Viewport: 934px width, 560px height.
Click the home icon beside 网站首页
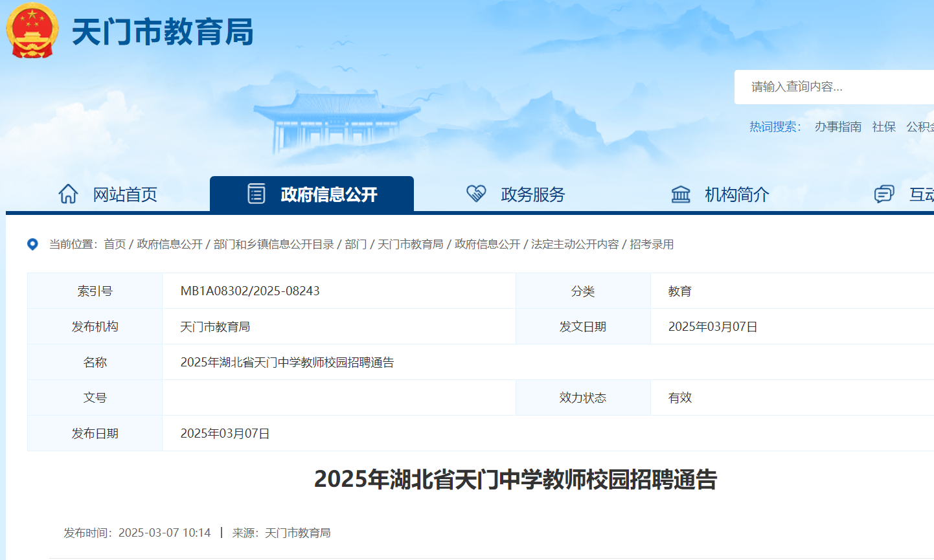(68, 194)
